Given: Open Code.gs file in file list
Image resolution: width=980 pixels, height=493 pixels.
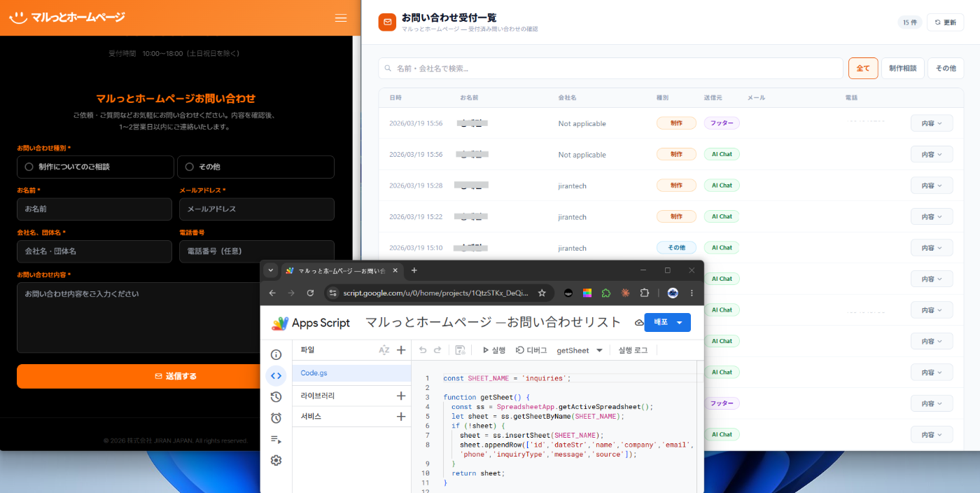Looking at the screenshot, I should [351, 373].
